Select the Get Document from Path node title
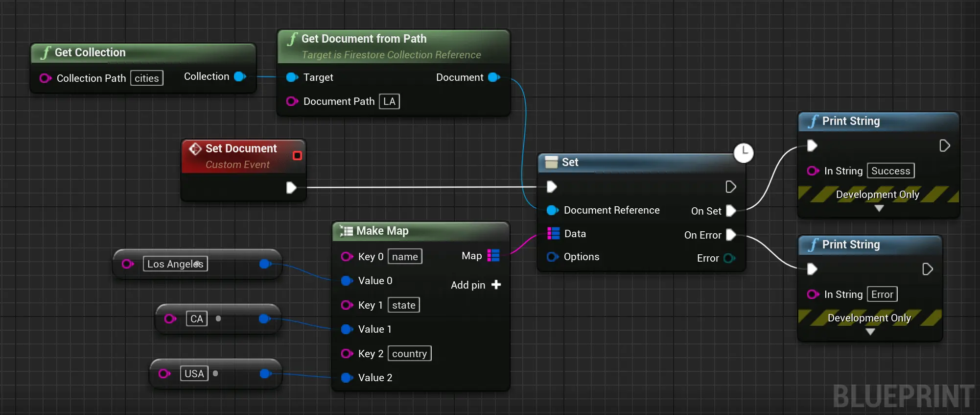The image size is (980, 415). [364, 39]
